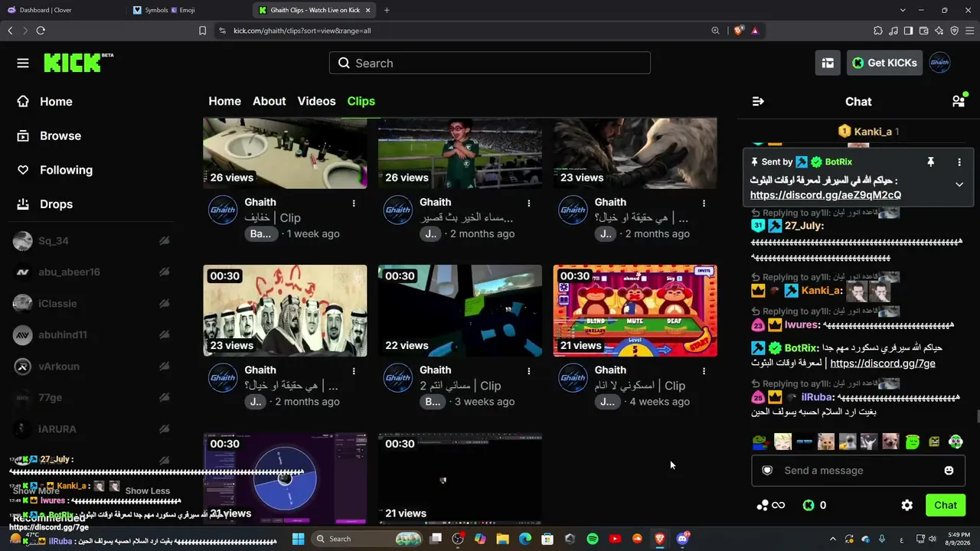The height and width of the screenshot is (551, 980).
Task: Select the Clips tab
Action: tap(361, 101)
